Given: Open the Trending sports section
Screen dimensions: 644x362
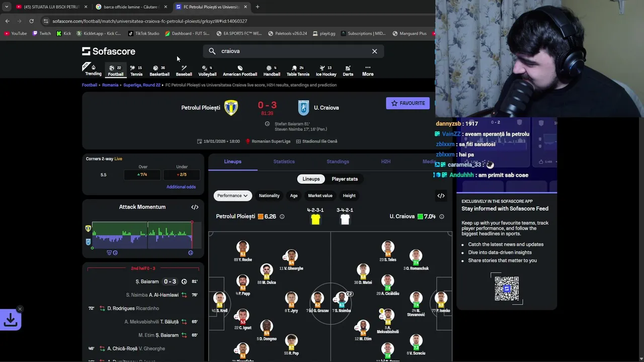Looking at the screenshot, I should coord(93,70).
